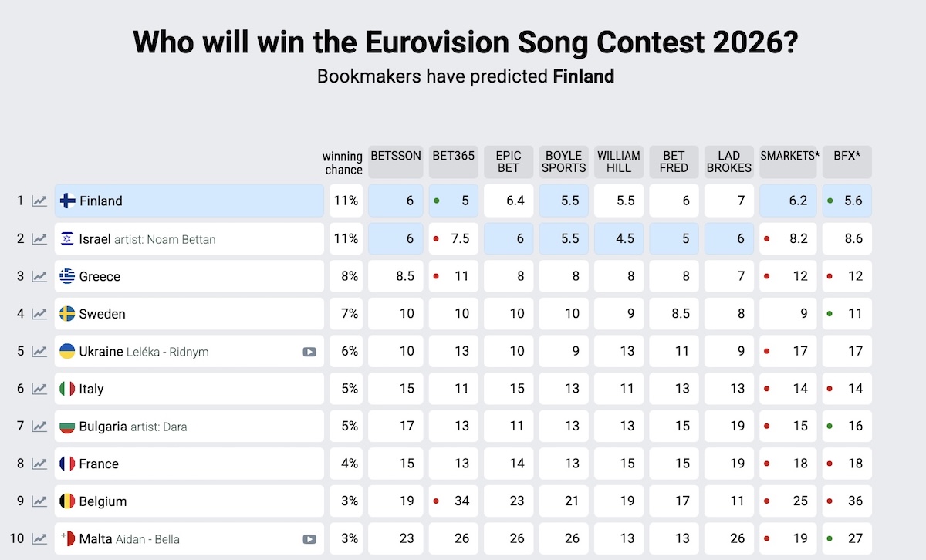Click the SMARKETS column header
The image size is (926, 560).
pyautogui.click(x=789, y=162)
